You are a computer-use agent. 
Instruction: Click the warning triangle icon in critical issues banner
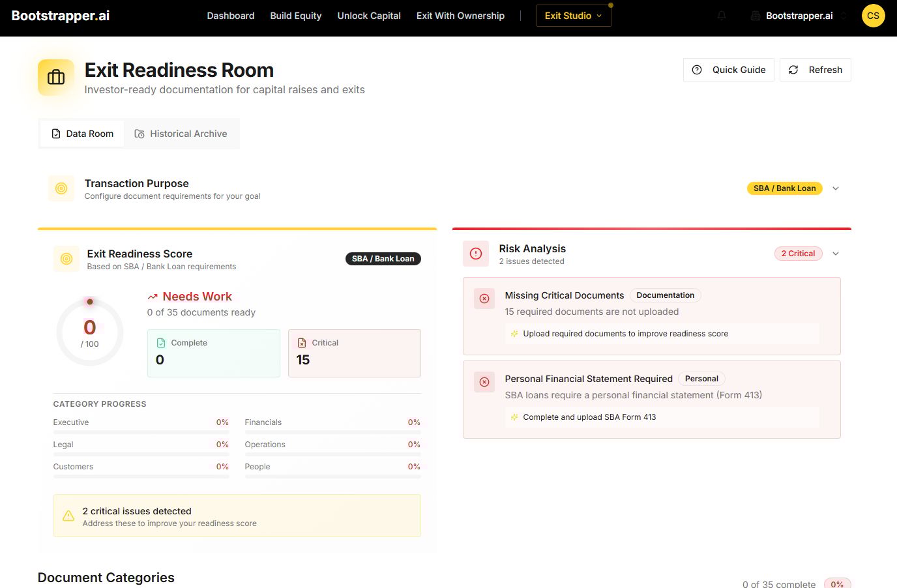[x=68, y=516]
